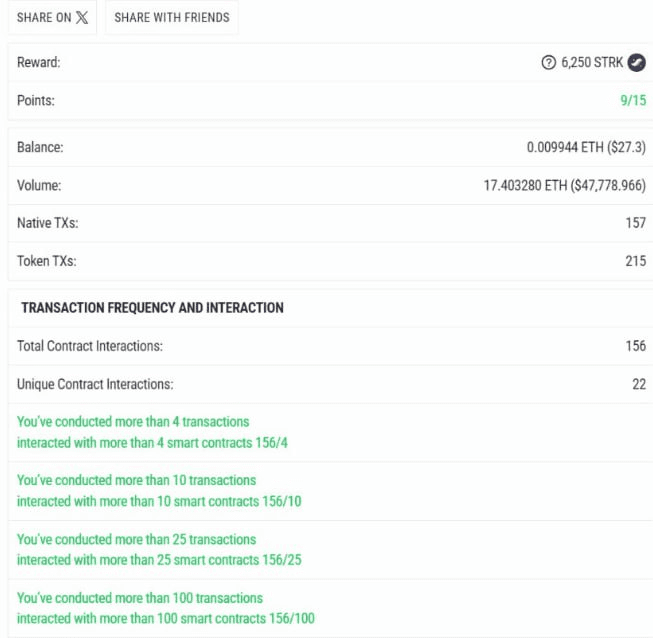The width and height of the screenshot is (653, 638).
Task: Select the Balance row ETH value
Action: (586, 147)
